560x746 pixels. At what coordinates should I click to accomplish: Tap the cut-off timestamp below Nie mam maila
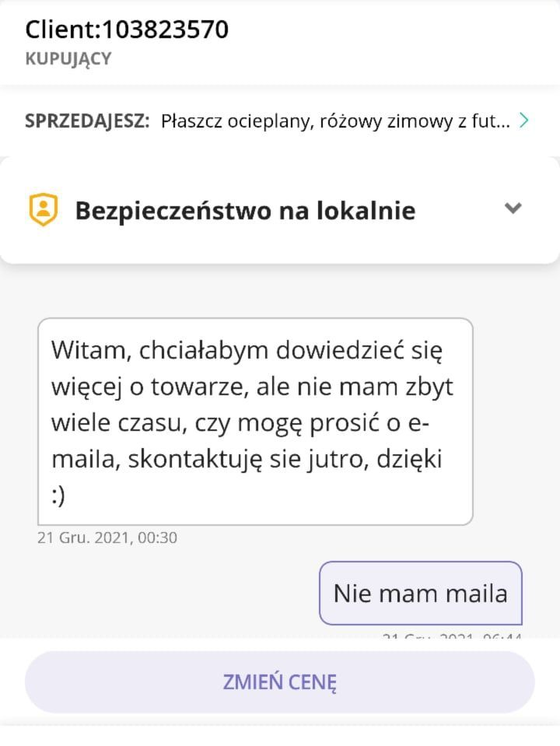[x=452, y=635]
